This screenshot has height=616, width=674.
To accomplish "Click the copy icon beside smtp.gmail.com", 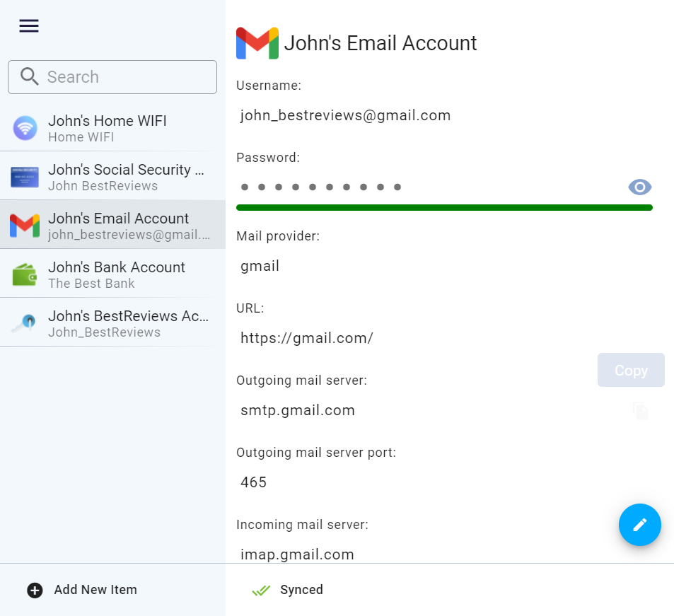I will pos(640,410).
